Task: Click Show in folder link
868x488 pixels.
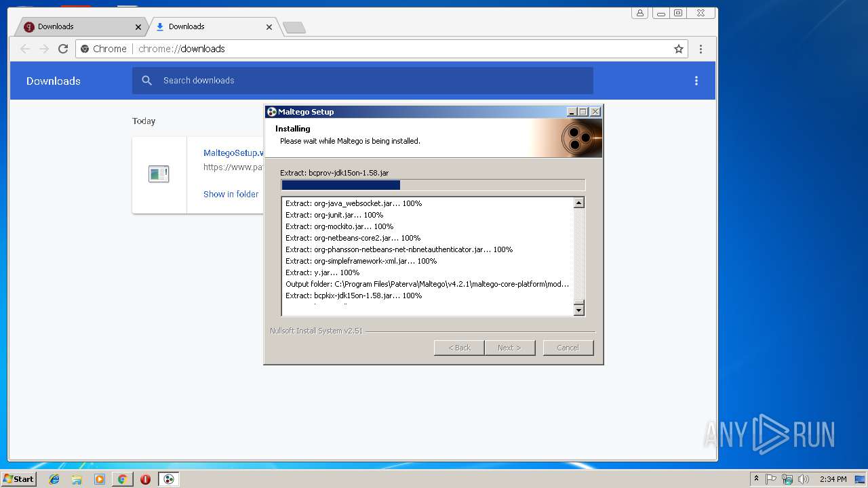Action: click(231, 194)
